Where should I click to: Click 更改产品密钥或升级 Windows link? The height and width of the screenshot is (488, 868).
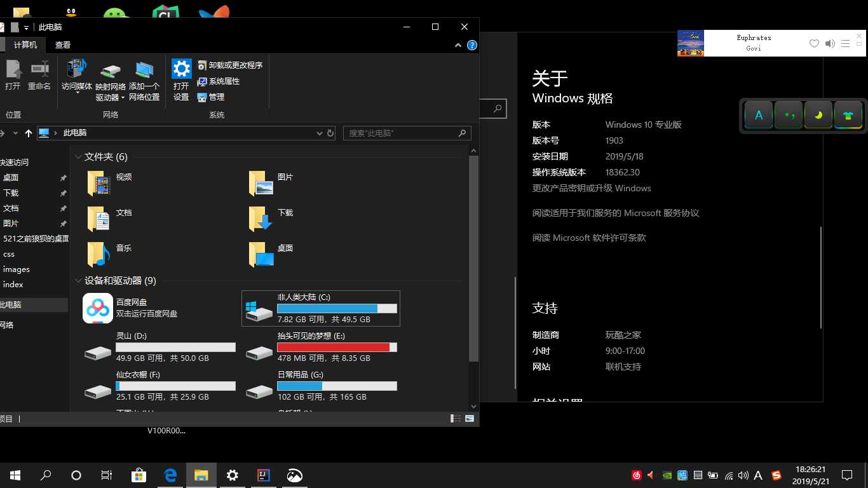[592, 188]
